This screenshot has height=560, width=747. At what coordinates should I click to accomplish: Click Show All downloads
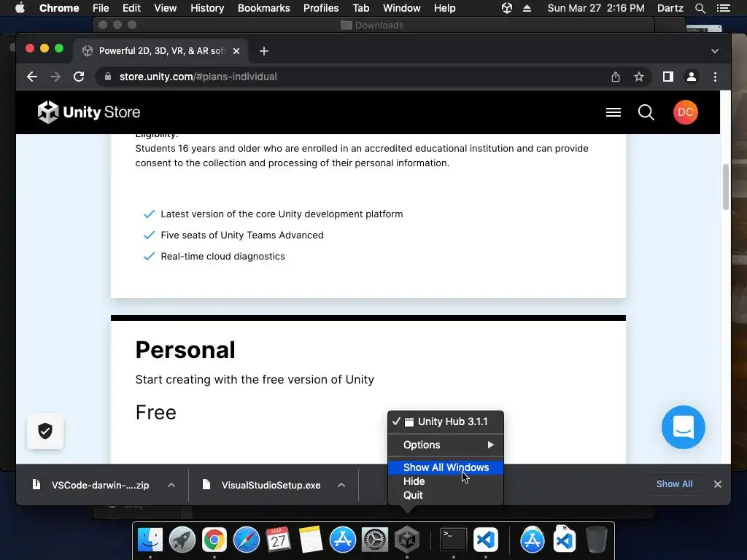tap(674, 484)
